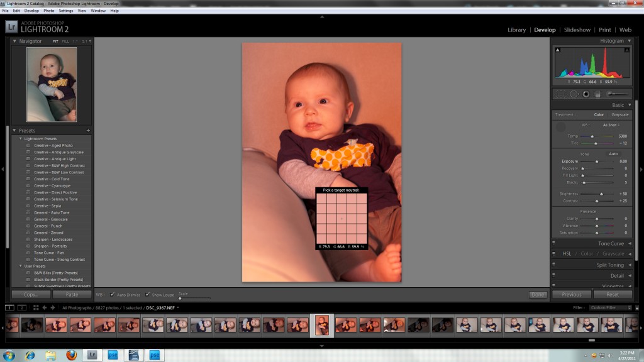The width and height of the screenshot is (644, 362).
Task: Click the Exposure slider handle
Action: tap(597, 162)
